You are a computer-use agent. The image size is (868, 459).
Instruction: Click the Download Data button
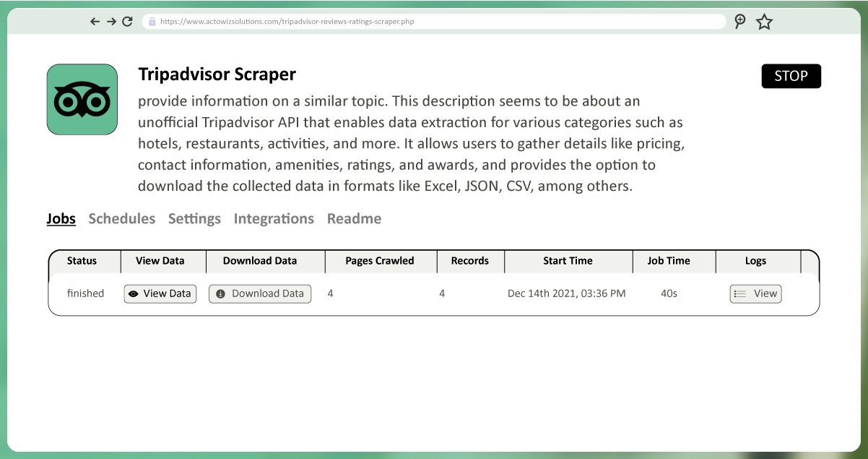click(x=260, y=293)
